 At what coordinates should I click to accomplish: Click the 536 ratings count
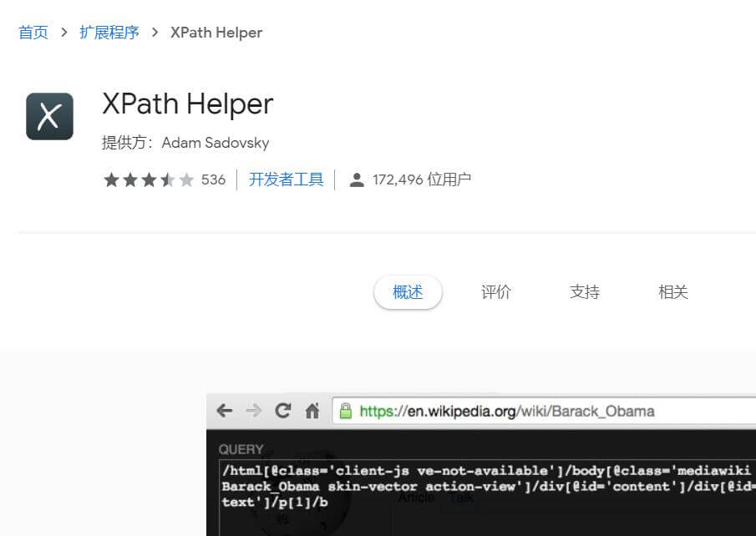213,180
